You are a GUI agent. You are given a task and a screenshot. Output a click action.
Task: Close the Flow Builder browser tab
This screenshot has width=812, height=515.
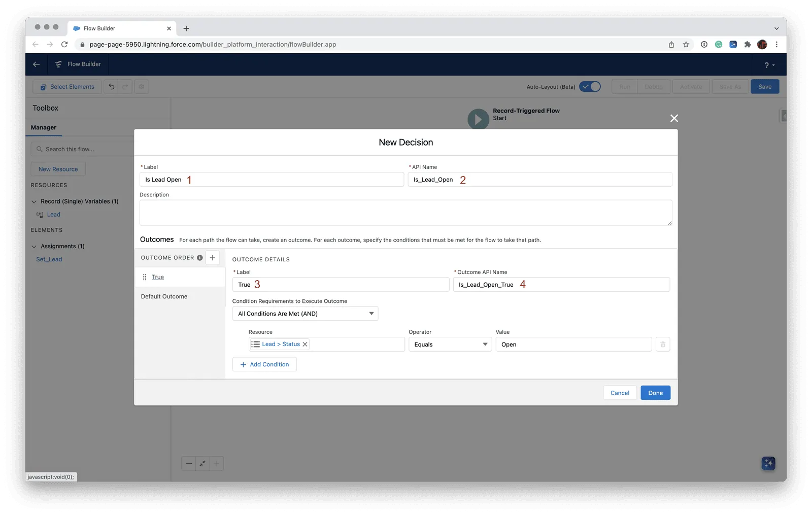coord(169,28)
